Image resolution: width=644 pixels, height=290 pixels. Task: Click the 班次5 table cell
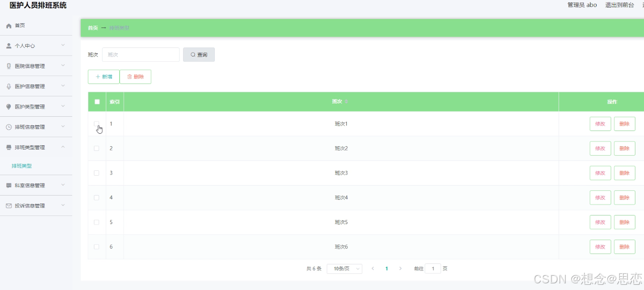tap(341, 223)
